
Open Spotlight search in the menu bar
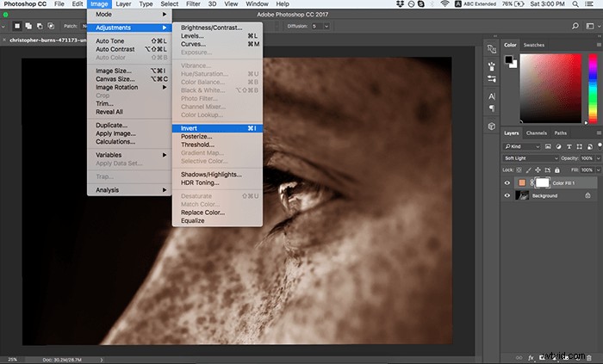[x=575, y=3]
